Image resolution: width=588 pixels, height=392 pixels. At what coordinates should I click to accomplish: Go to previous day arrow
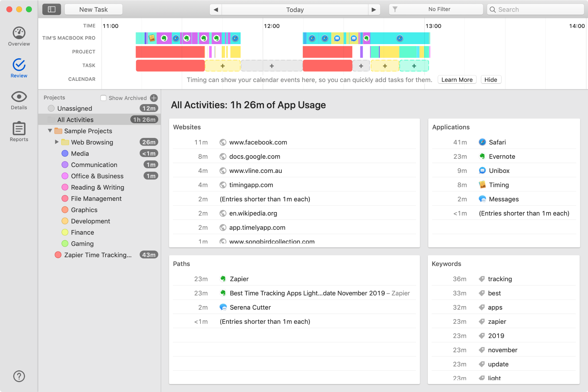(216, 10)
